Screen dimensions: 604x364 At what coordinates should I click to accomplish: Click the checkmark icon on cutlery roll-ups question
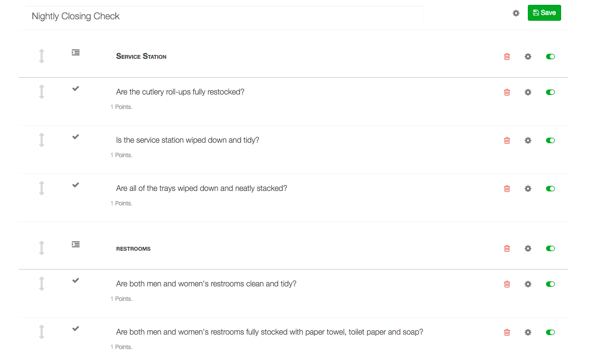click(x=76, y=88)
